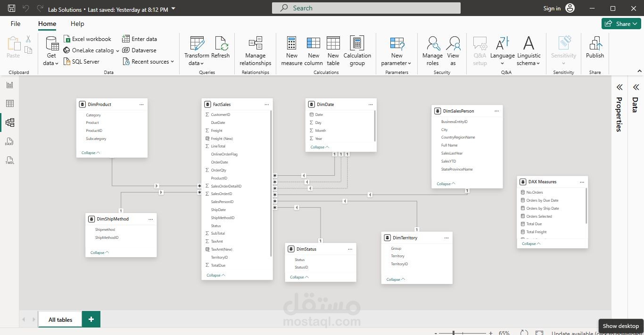Click the Share button
Screen dimensions: 644x335
[621, 24]
